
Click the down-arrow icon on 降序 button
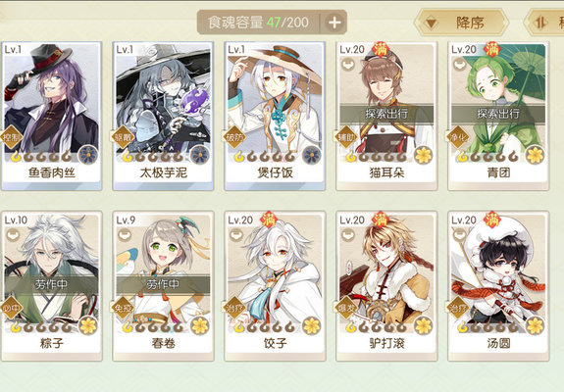(x=431, y=24)
